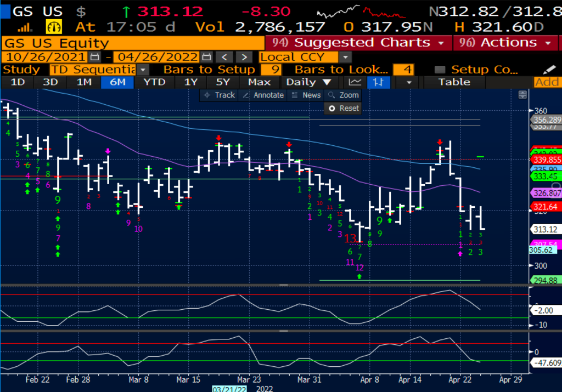562x392 pixels.
Task: Click the 356.289 gray axis label
Action: [x=546, y=120]
